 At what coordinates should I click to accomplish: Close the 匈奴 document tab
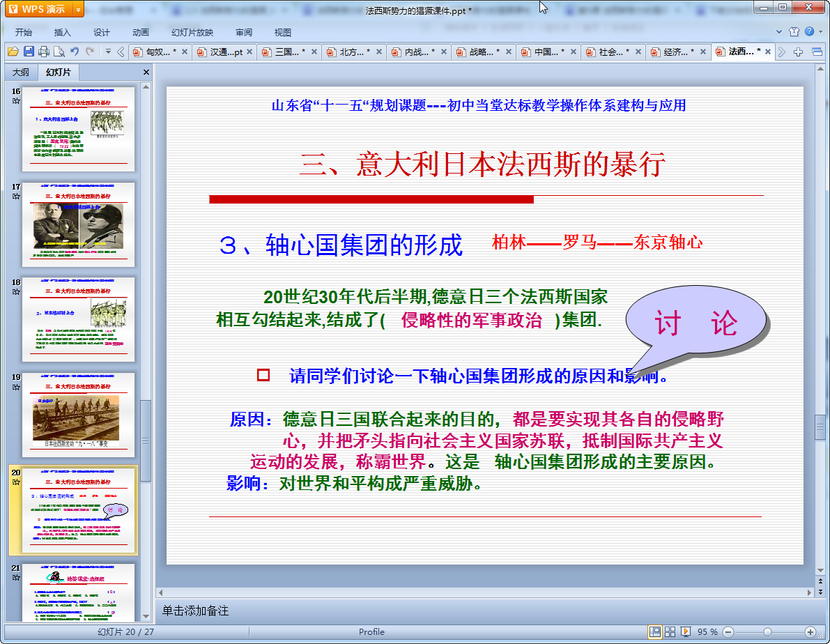coord(185,52)
